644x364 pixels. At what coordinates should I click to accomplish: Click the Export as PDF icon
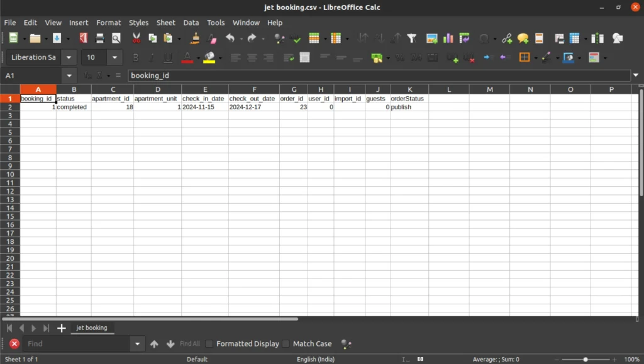tap(83, 38)
